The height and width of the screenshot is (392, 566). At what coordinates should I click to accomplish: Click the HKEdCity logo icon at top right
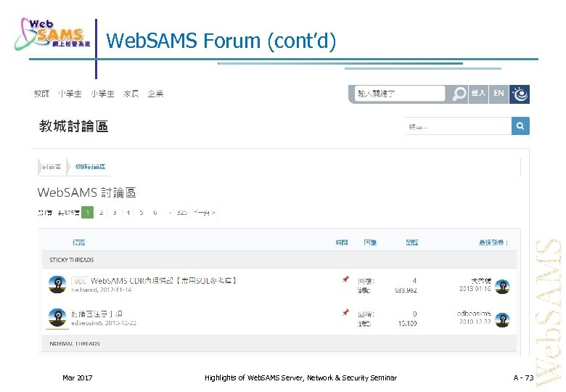coord(520,94)
